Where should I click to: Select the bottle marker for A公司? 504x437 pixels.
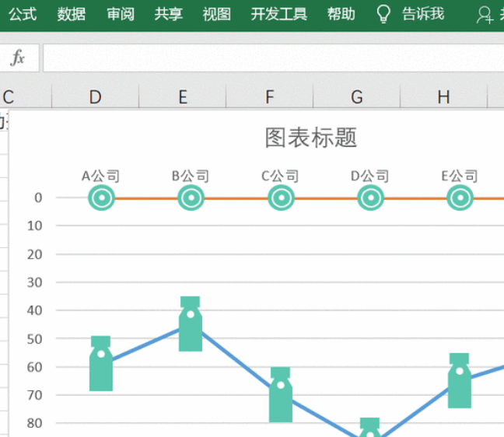coord(101,363)
